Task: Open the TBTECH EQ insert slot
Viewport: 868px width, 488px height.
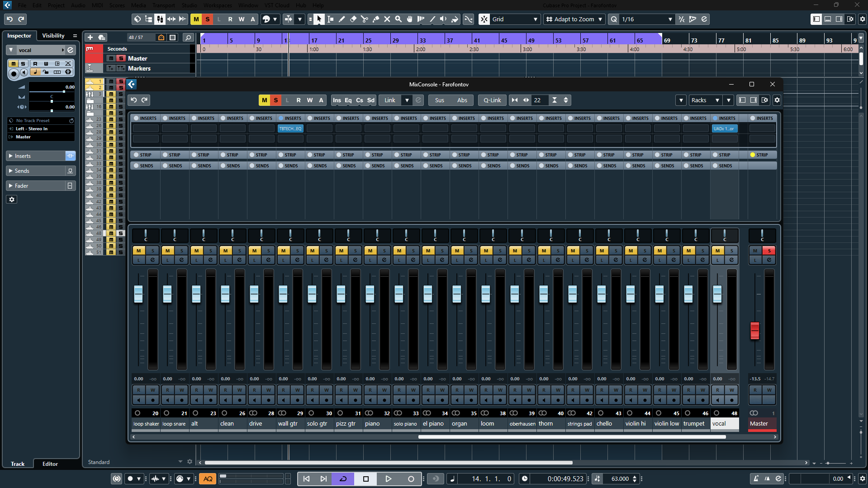Action: 290,128
